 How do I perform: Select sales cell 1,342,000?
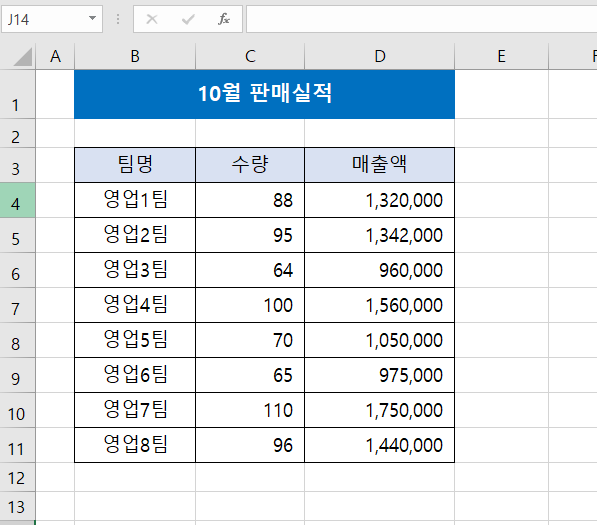[x=380, y=235]
